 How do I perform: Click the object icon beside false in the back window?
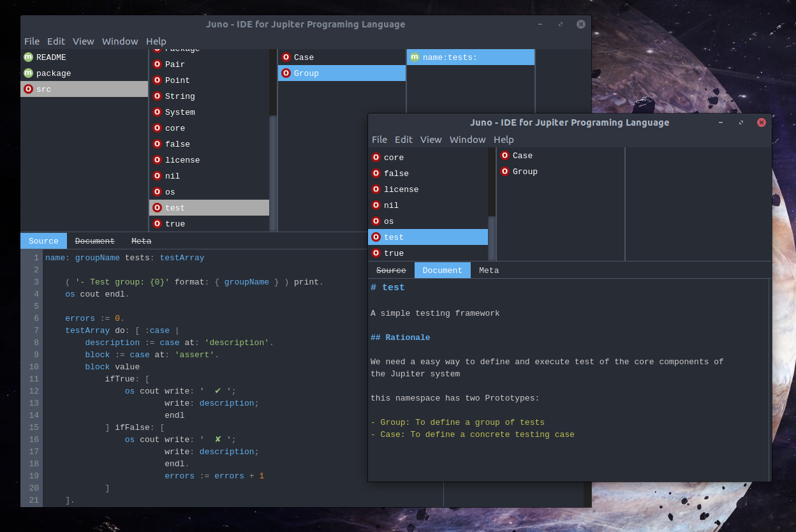[x=157, y=144]
